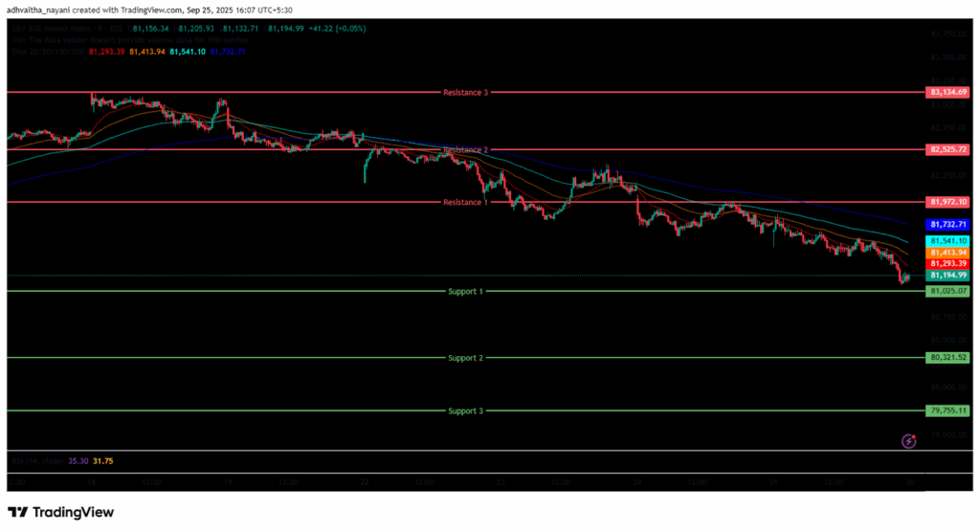Select the blue 81,732.71 EMA price tag

[x=947, y=224]
